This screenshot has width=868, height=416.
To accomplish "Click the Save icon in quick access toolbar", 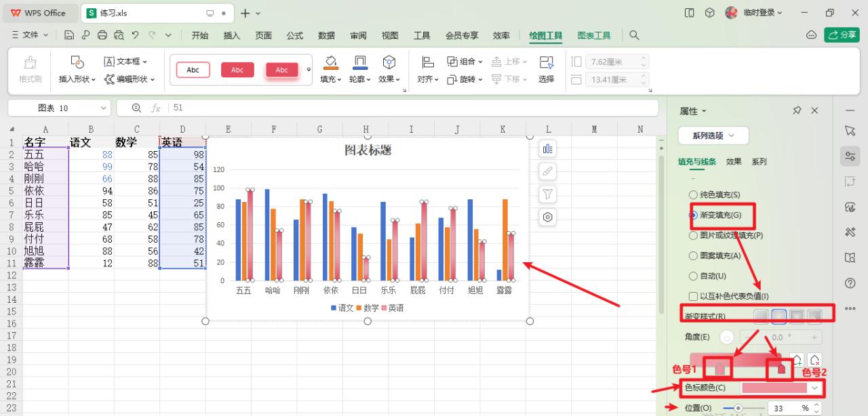I will [68, 35].
